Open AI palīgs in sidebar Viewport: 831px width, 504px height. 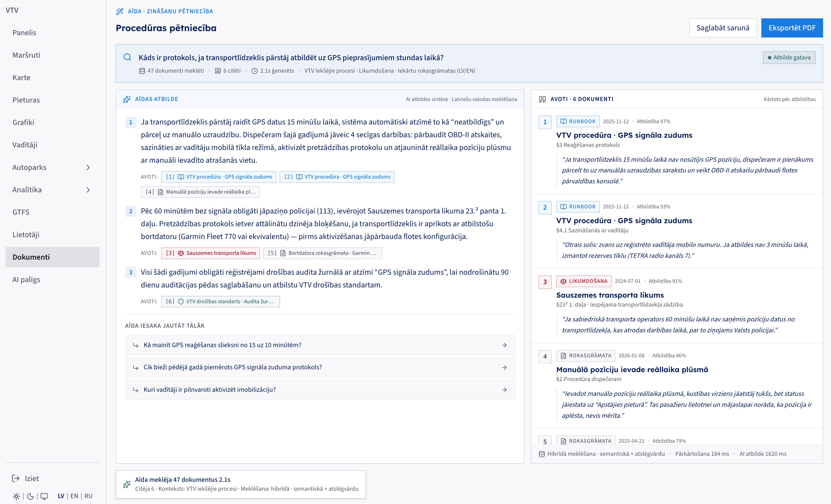coord(52,280)
